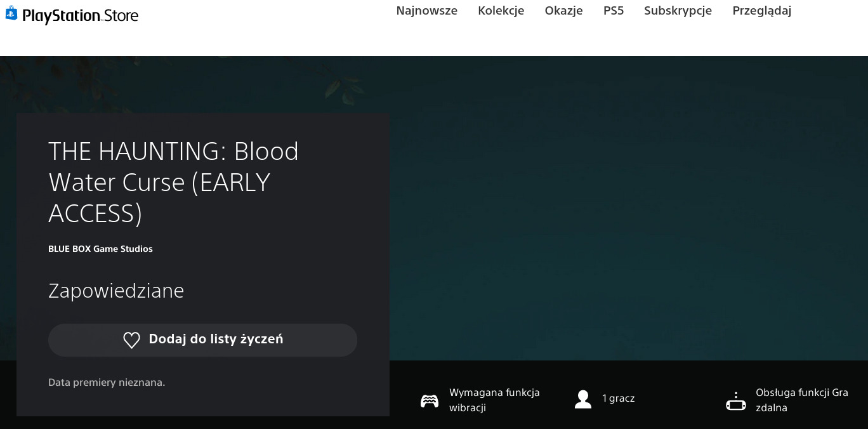Click the heart icon on wishlist button
868x429 pixels.
131,340
